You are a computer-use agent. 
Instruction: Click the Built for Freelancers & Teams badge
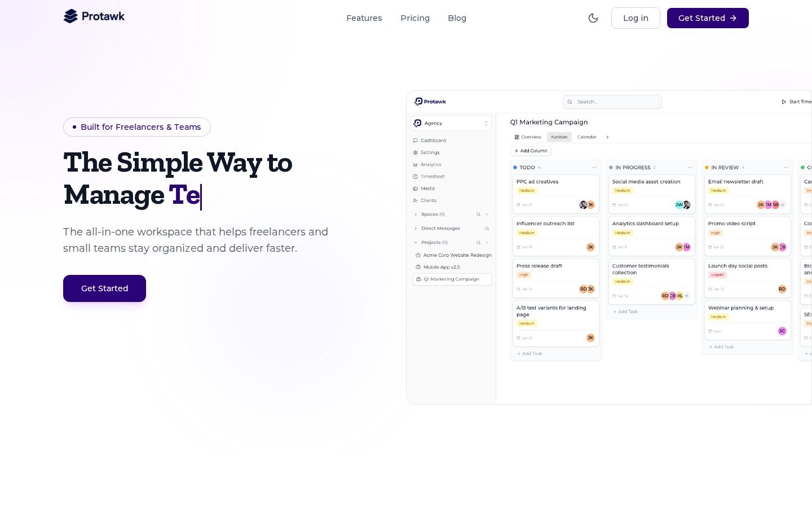point(137,127)
